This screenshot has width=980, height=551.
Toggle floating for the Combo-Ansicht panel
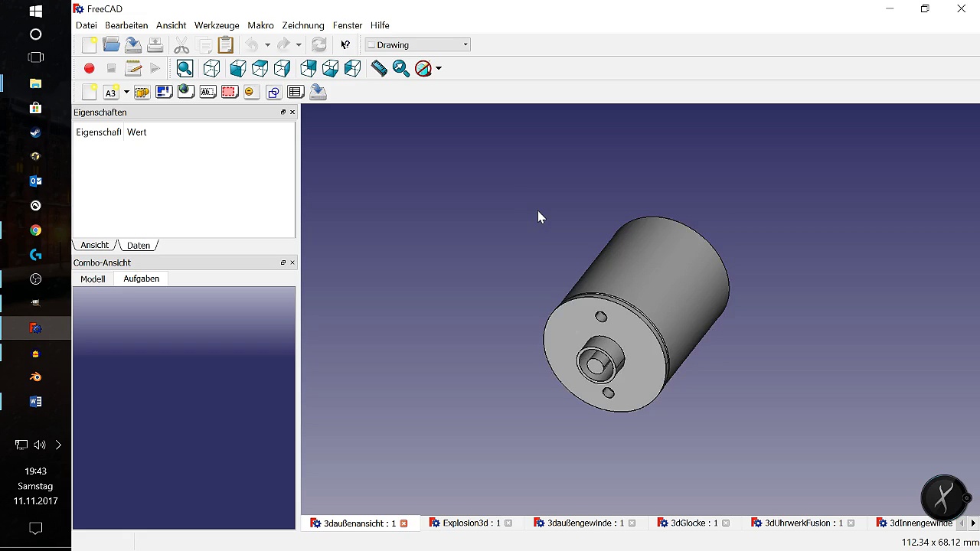283,262
